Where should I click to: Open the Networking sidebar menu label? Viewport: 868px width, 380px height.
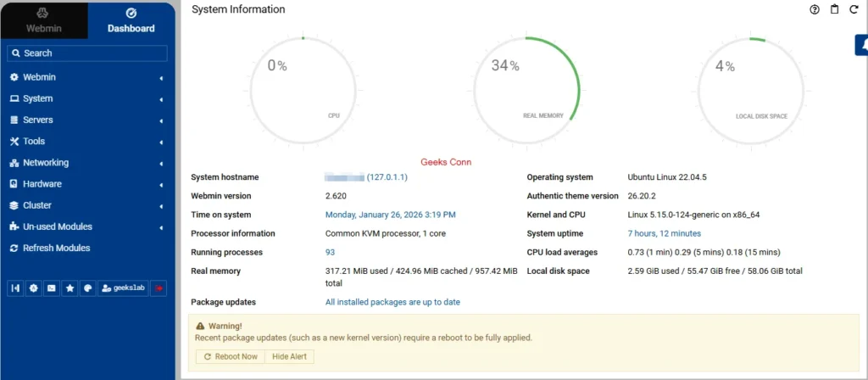[x=46, y=163]
